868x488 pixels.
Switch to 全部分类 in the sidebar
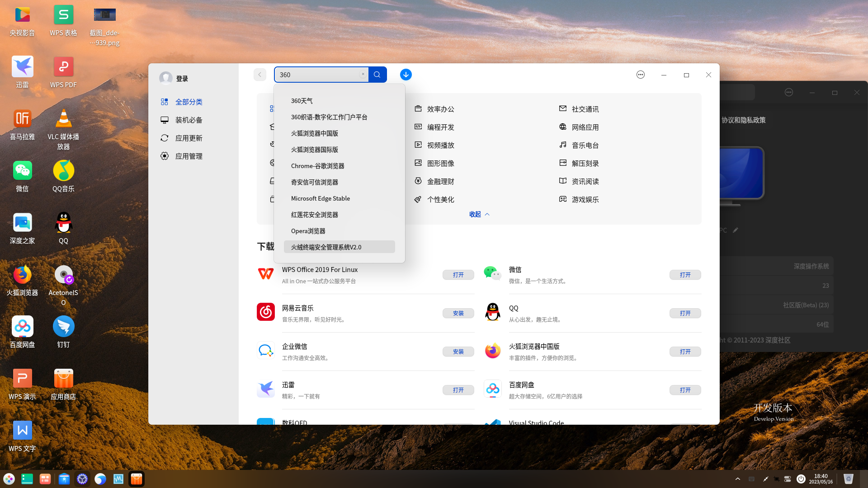coord(189,102)
